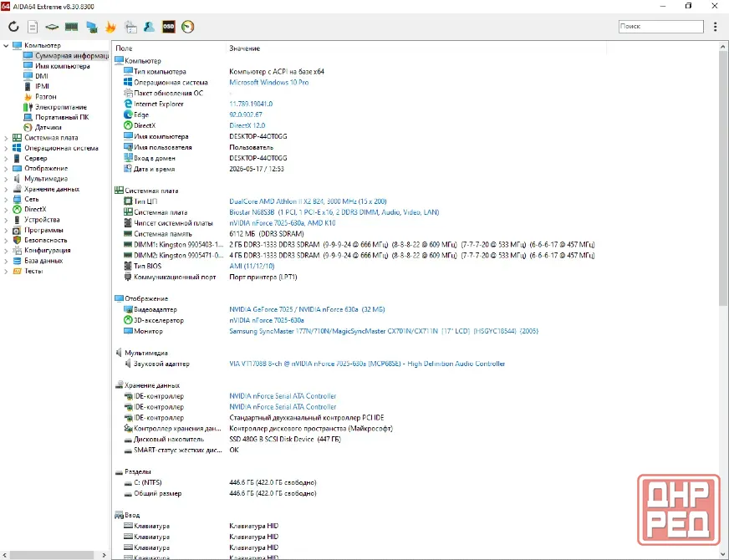The width and height of the screenshot is (729, 560).
Task: Expand the Отображение tree node
Action: tap(6, 169)
